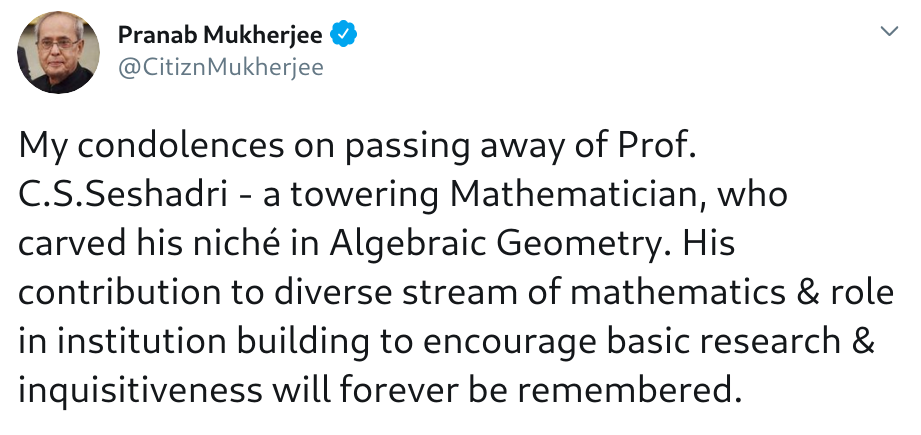Click the word "mathematics" in the fourth line

pos(678,293)
